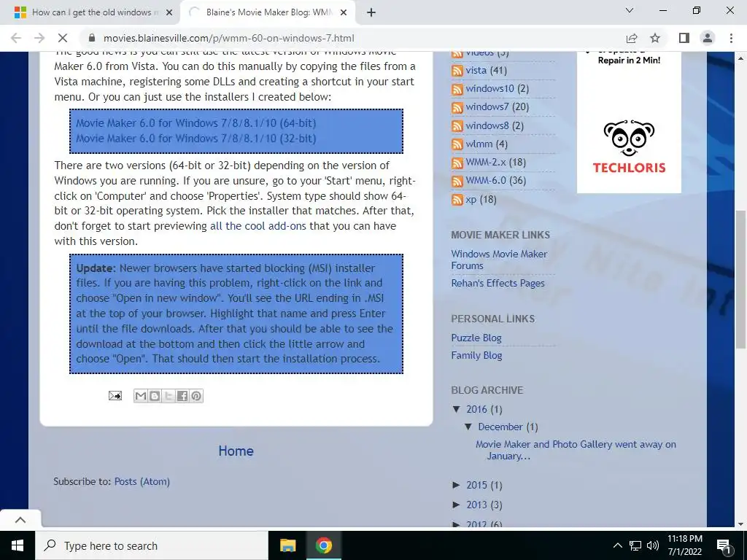This screenshot has width=747, height=560.
Task: Collapse December archive month
Action: click(468, 427)
